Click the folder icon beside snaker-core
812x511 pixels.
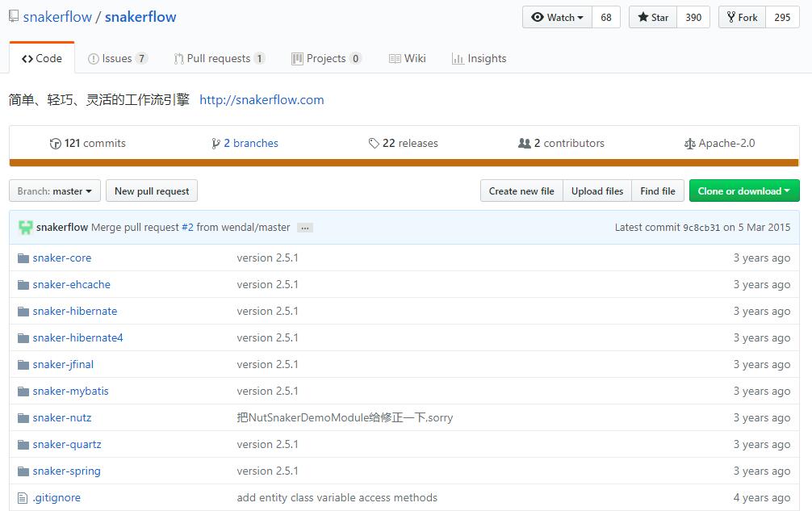pyautogui.click(x=23, y=258)
